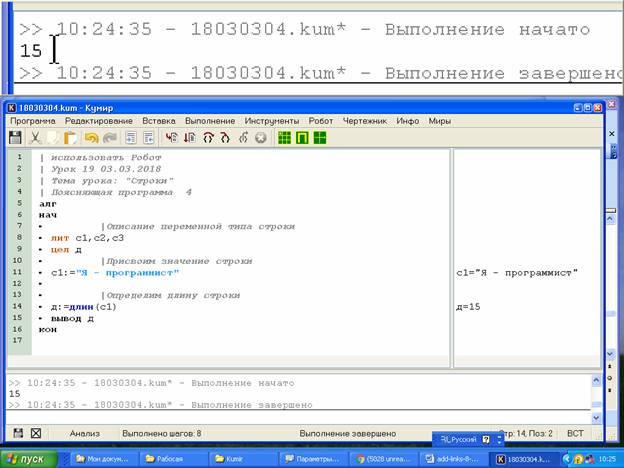
Task: Click line 15 вывод д statement
Action: pos(72,318)
